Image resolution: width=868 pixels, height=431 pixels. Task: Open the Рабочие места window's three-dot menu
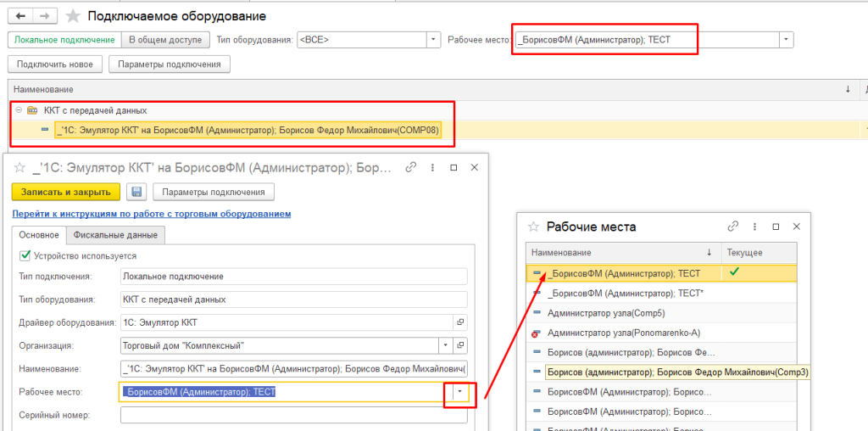click(754, 227)
